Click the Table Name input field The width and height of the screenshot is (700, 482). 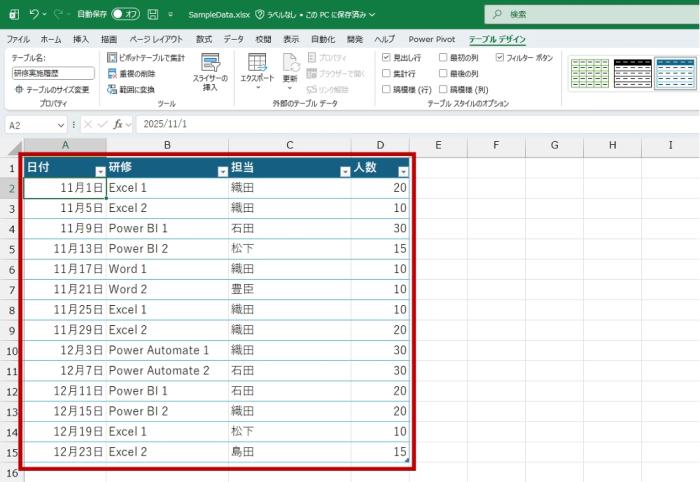coord(52,73)
